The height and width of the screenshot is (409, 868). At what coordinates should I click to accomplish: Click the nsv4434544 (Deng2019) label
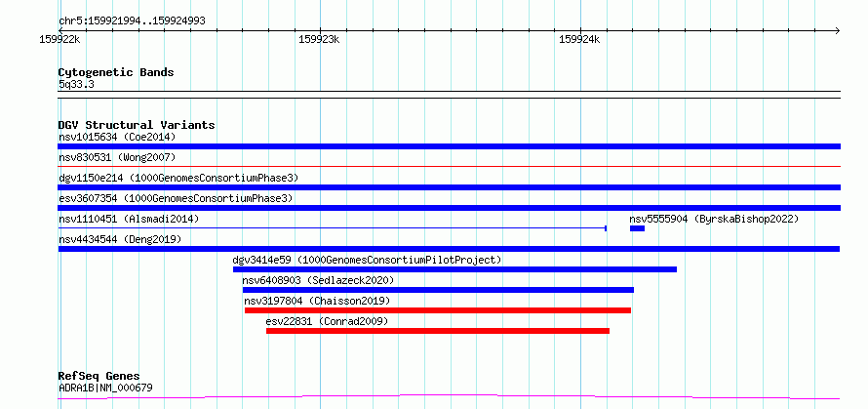click(120, 239)
